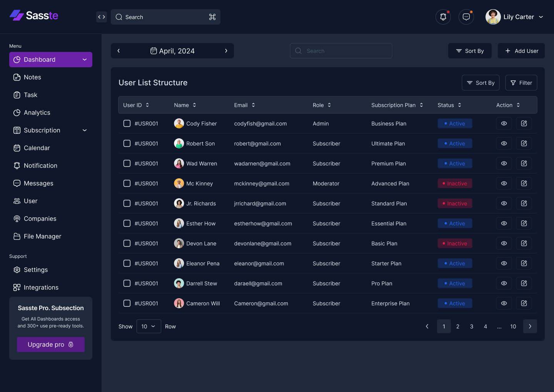This screenshot has width=554, height=392.
Task: Sort table by User ID column
Action: [x=147, y=105]
